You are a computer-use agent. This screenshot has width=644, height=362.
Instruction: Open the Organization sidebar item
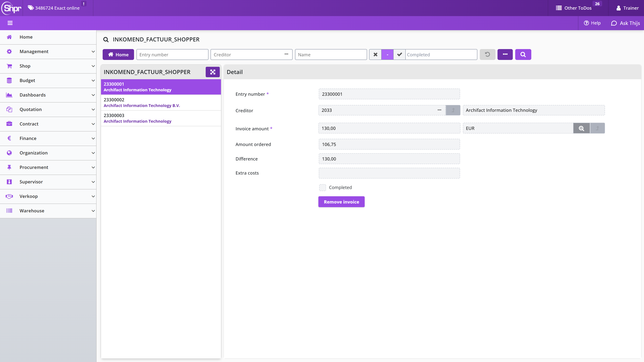click(x=48, y=153)
